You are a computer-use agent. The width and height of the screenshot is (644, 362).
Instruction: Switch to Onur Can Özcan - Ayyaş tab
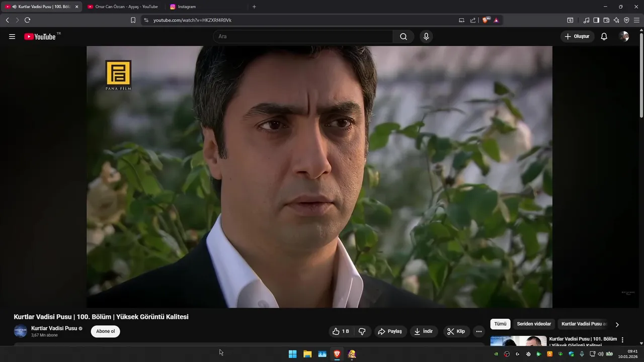click(x=123, y=7)
